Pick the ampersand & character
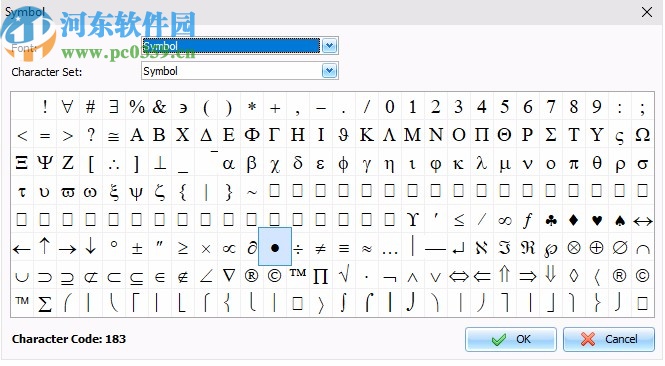 tap(159, 107)
